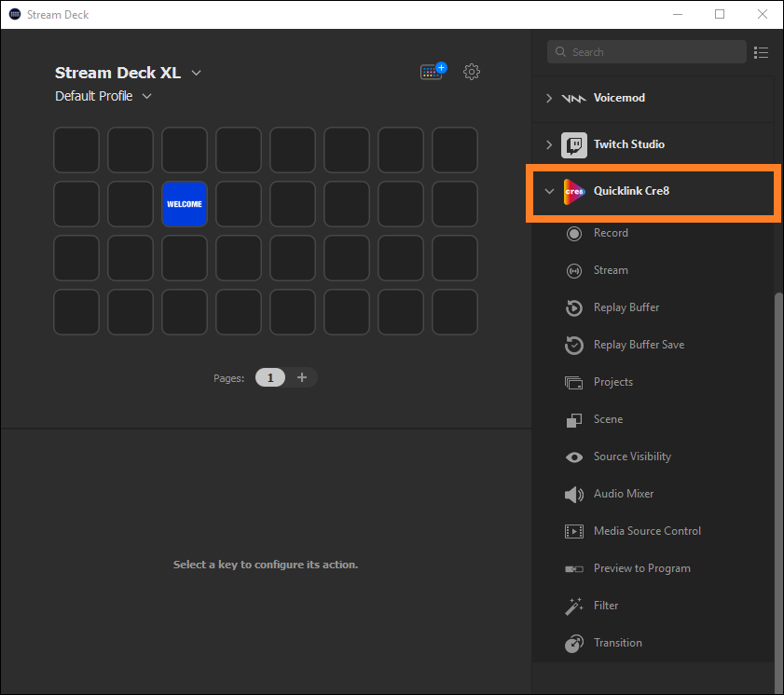
Task: Click the search magnifier icon
Action: coord(560,52)
